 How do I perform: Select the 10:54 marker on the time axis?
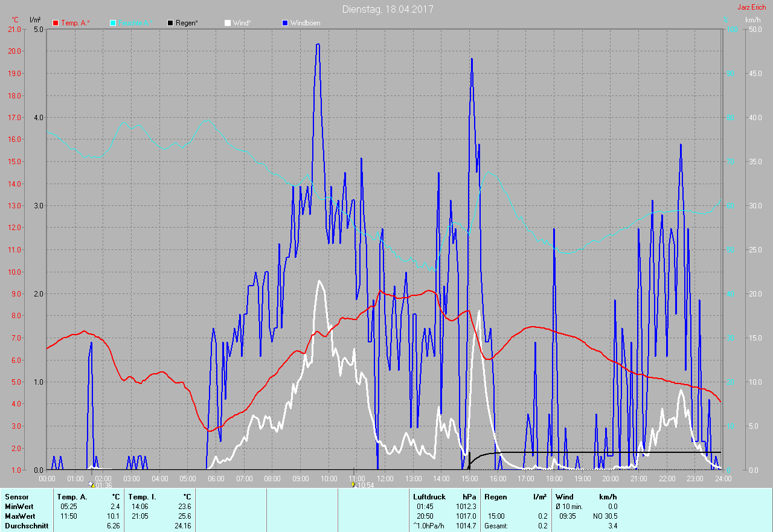point(362,485)
